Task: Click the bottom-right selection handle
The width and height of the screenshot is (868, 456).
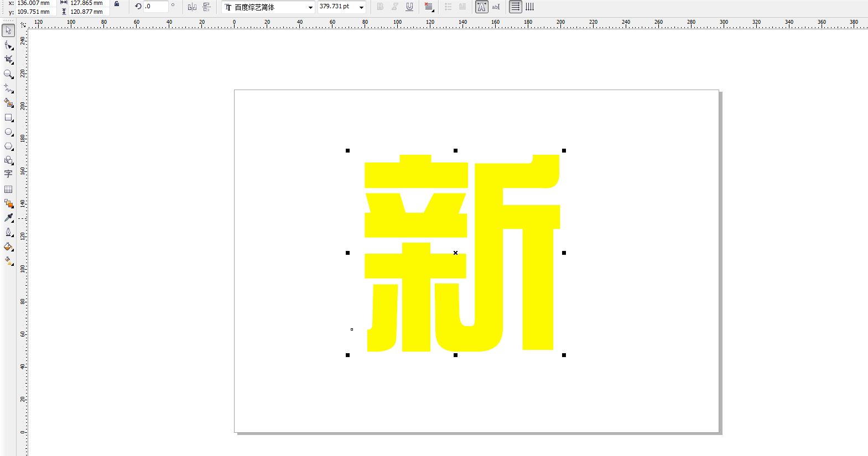Action: click(564, 355)
